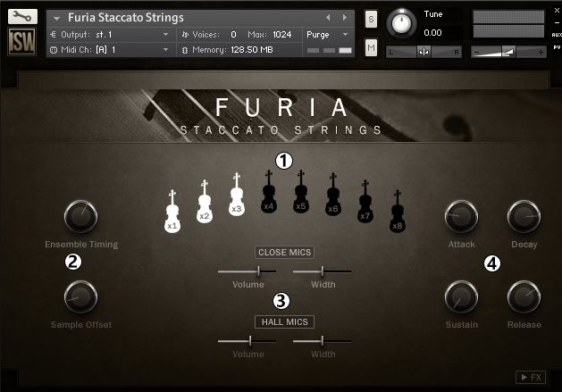Click the volume plus button
Screen dimensions: 562x392
click(x=541, y=53)
